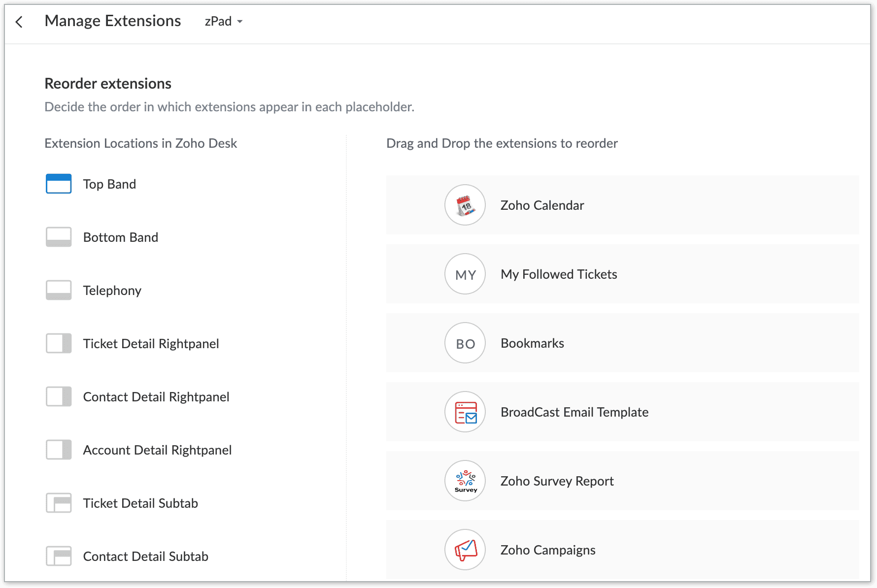This screenshot has width=877, height=588.
Task: Click the Ticket Detail Subtab icon
Action: click(59, 503)
